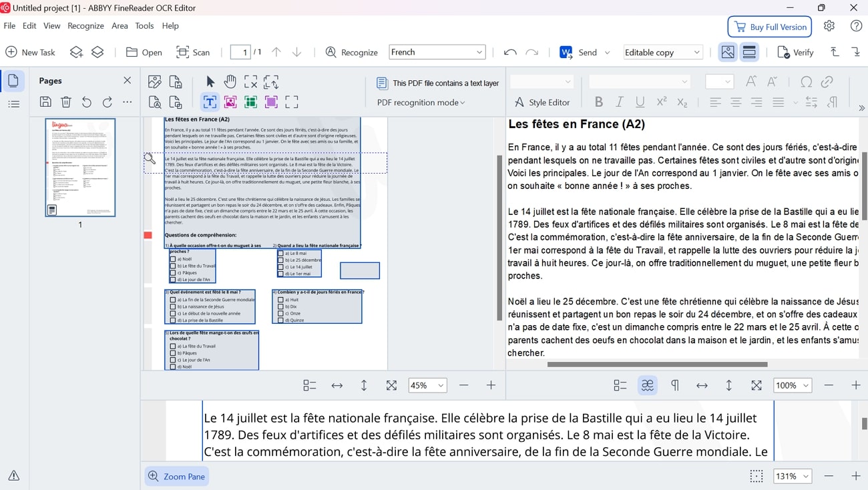Screen dimensions: 868x490
Task: Open the document outline list icon in sidebar
Action: point(13,104)
